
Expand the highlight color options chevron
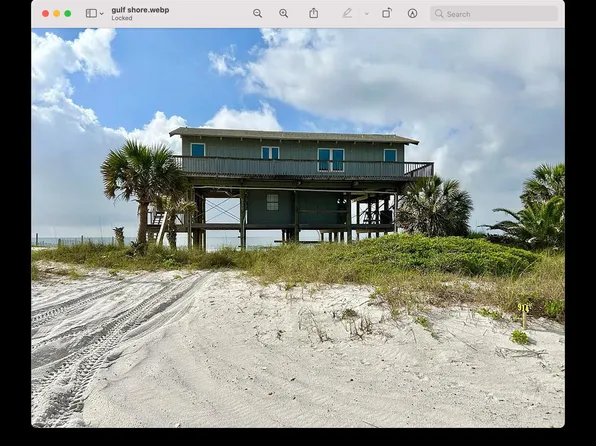click(x=366, y=14)
